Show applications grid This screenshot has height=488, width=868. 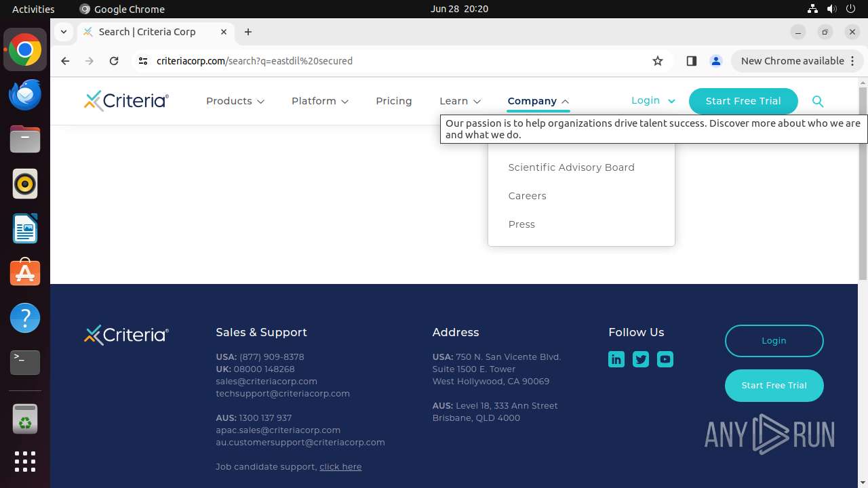[25, 462]
